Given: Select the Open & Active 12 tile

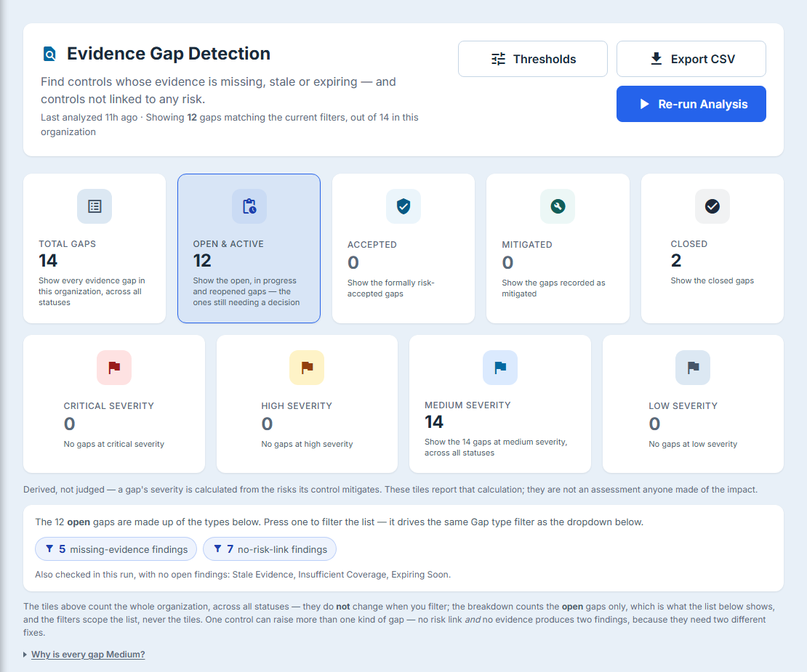Looking at the screenshot, I should coord(249,248).
